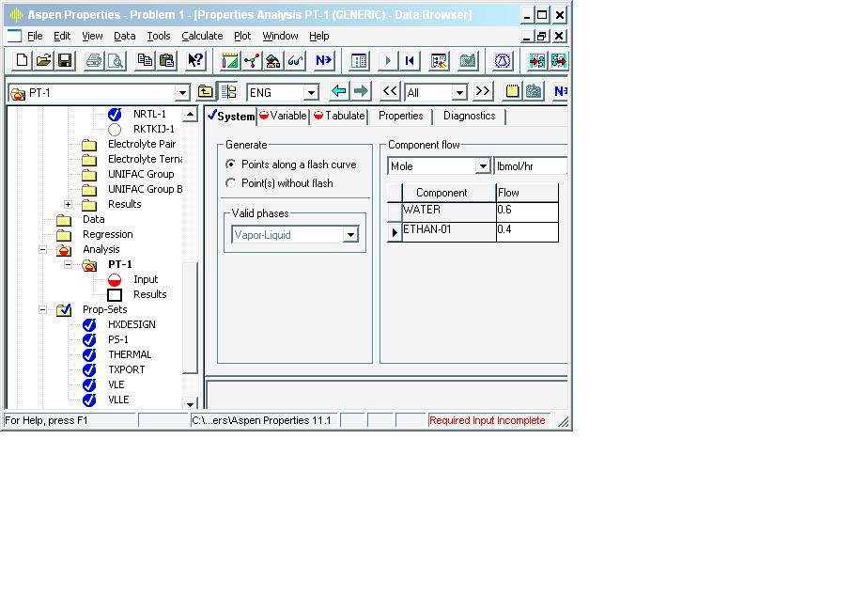The height and width of the screenshot is (596, 868).
Task: Save the problem with floppy icon
Action: click(65, 61)
